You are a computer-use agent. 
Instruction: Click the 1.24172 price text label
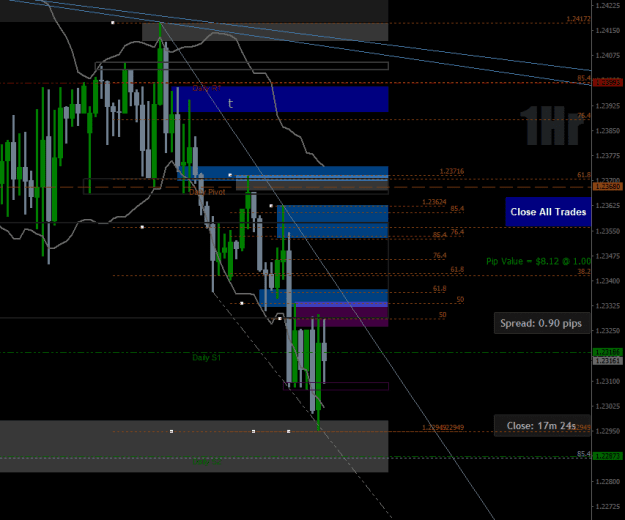(578, 19)
